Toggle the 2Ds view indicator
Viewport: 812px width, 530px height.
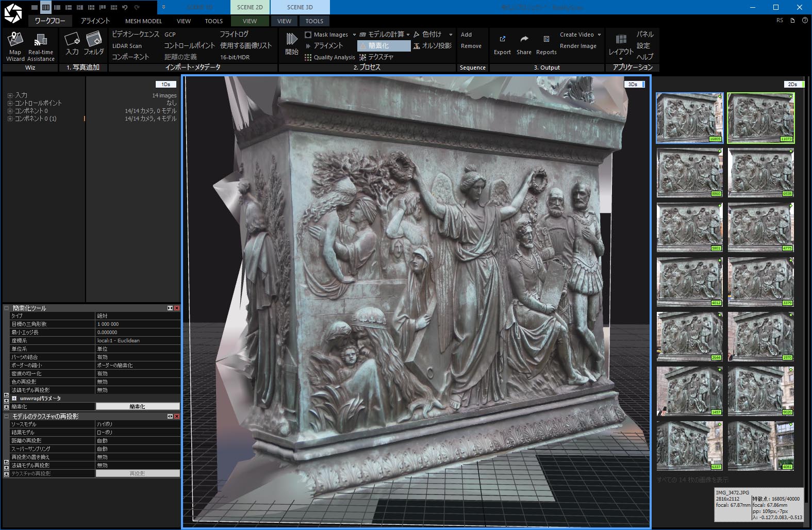pyautogui.click(x=794, y=84)
